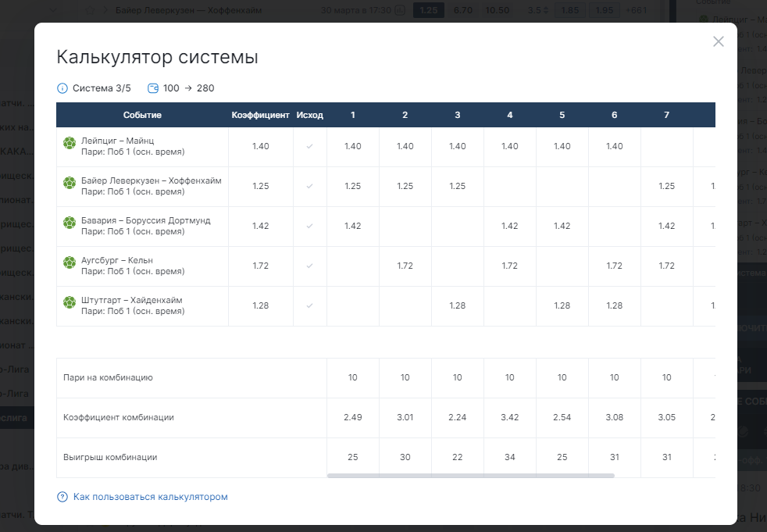Close the system calculator dialog
This screenshot has height=532, width=767.
pos(718,41)
